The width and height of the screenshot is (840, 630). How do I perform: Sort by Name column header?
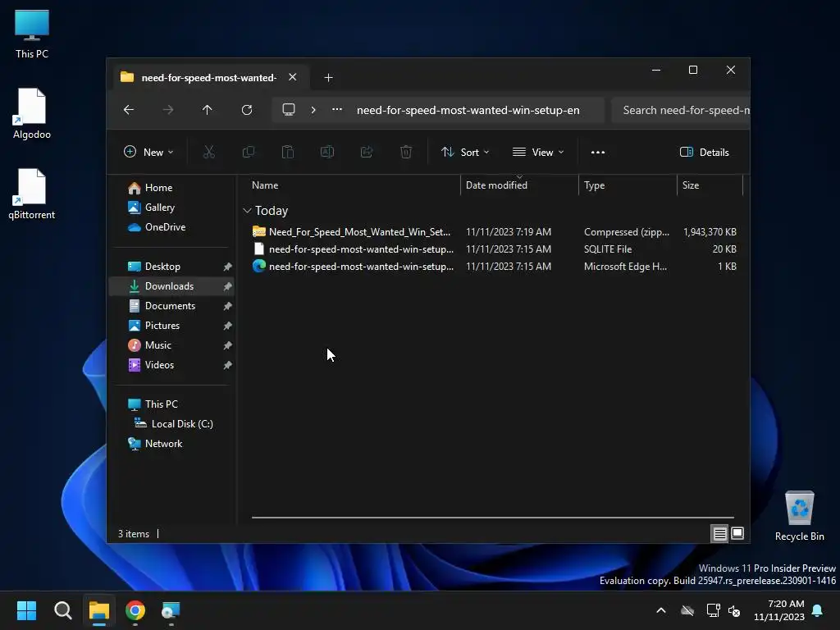(354, 185)
